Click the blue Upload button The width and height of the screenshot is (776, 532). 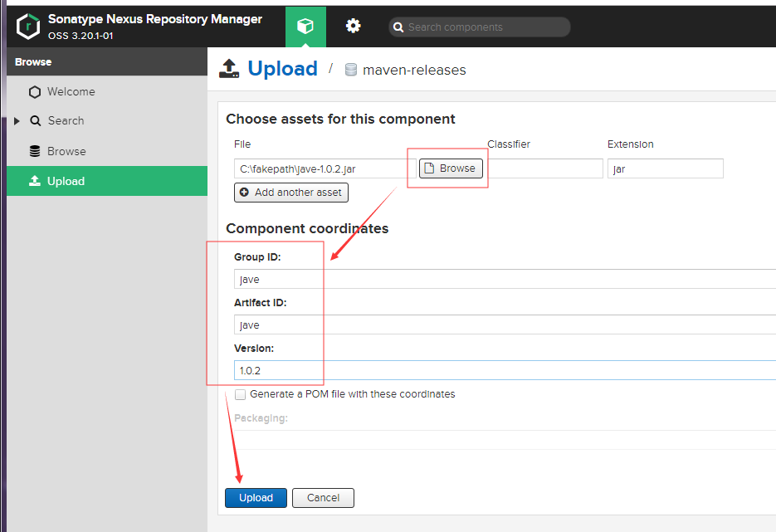click(256, 498)
